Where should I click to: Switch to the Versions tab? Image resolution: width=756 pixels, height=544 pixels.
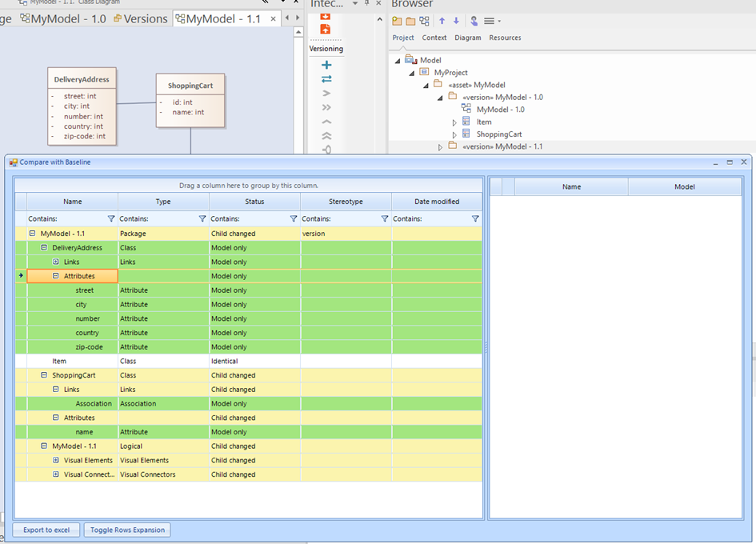140,19
